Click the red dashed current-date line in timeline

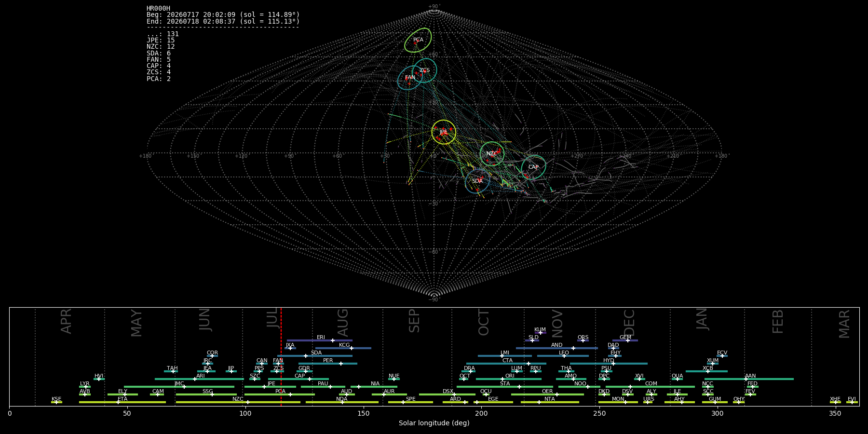(x=281, y=357)
